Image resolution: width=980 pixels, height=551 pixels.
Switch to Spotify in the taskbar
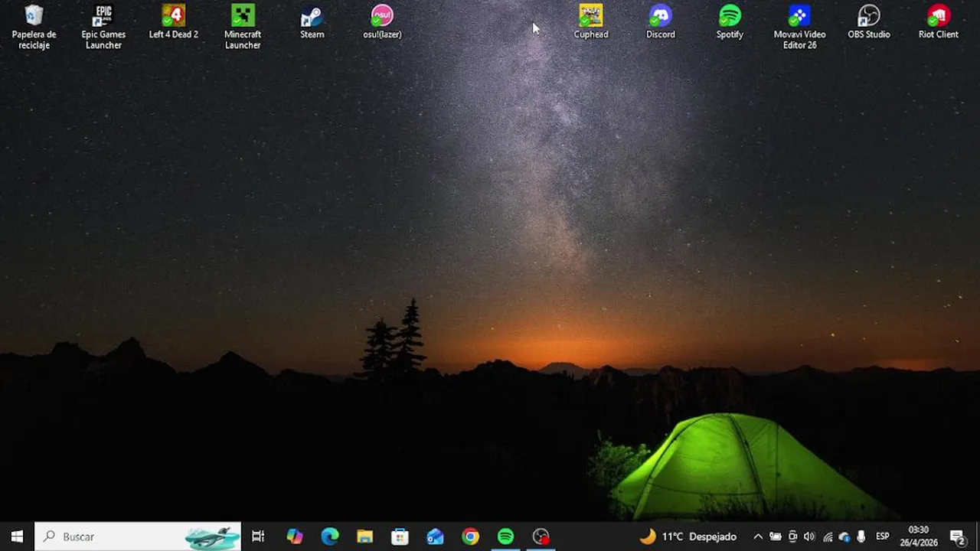coord(506,536)
